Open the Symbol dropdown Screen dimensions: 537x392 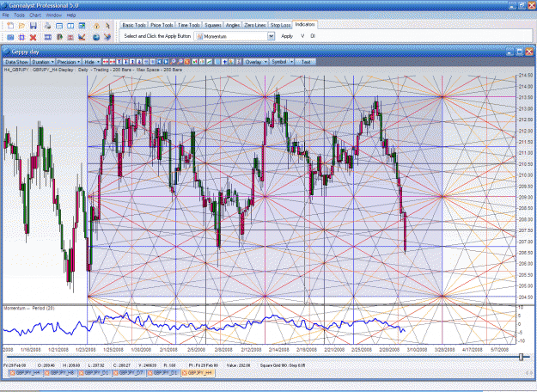click(282, 62)
